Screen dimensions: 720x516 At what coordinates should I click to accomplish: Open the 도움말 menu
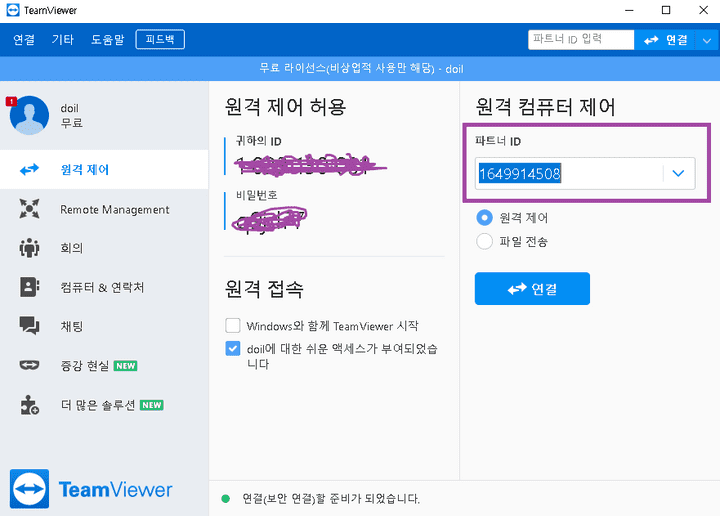click(x=107, y=40)
